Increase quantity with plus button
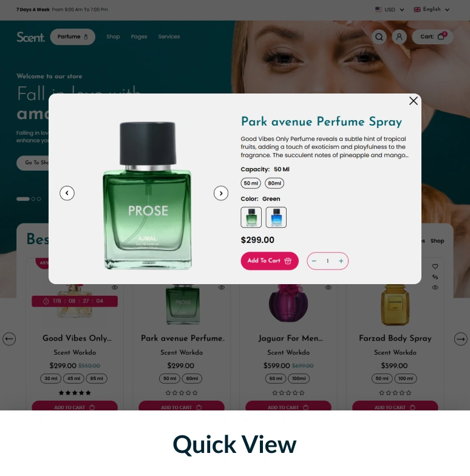Viewport: 470px width, 476px height. (x=341, y=261)
